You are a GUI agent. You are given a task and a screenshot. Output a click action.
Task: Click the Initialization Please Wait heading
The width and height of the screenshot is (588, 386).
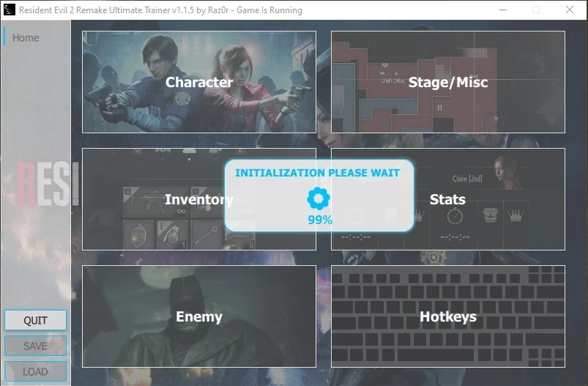pos(317,173)
